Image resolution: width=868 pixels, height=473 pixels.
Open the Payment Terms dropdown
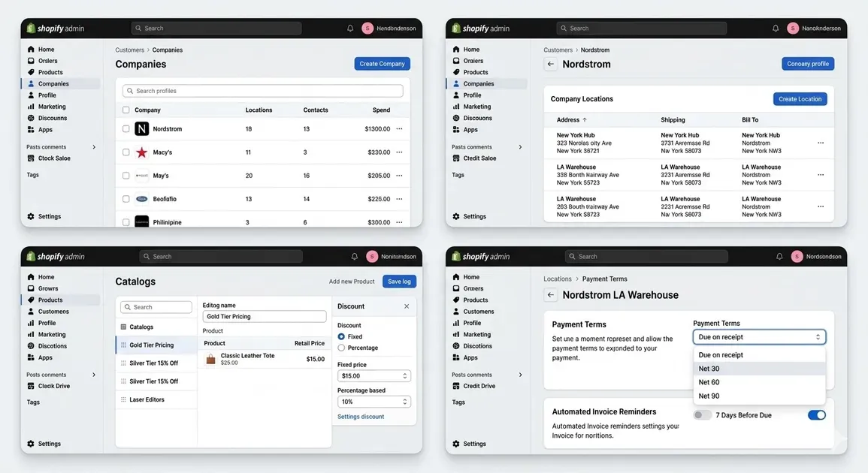click(x=759, y=337)
